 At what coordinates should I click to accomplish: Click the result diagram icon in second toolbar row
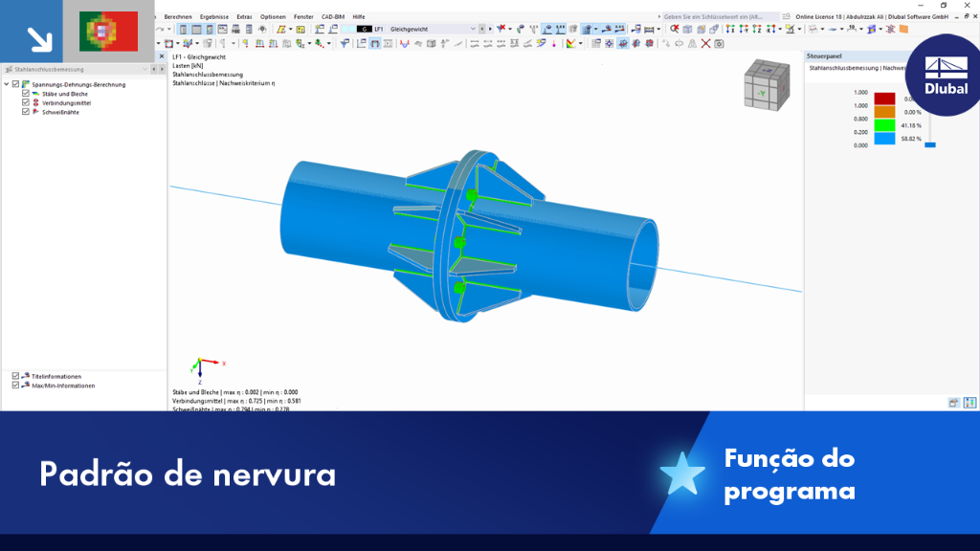tap(405, 44)
